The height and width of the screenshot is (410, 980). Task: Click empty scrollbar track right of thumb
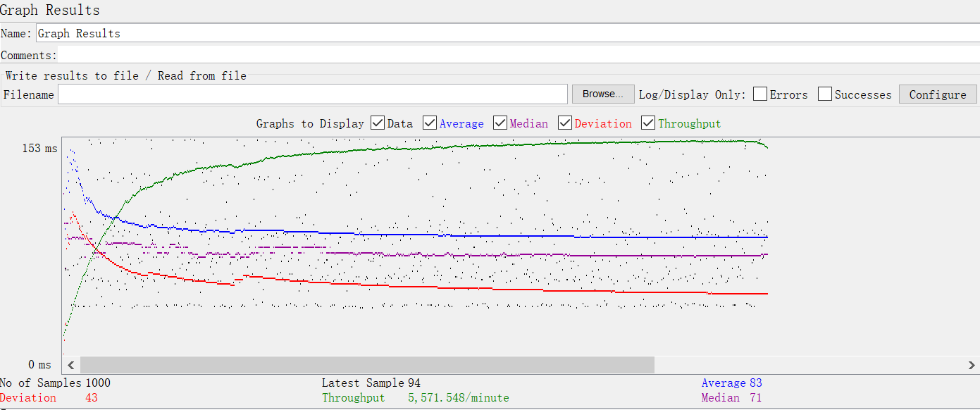tap(810, 365)
